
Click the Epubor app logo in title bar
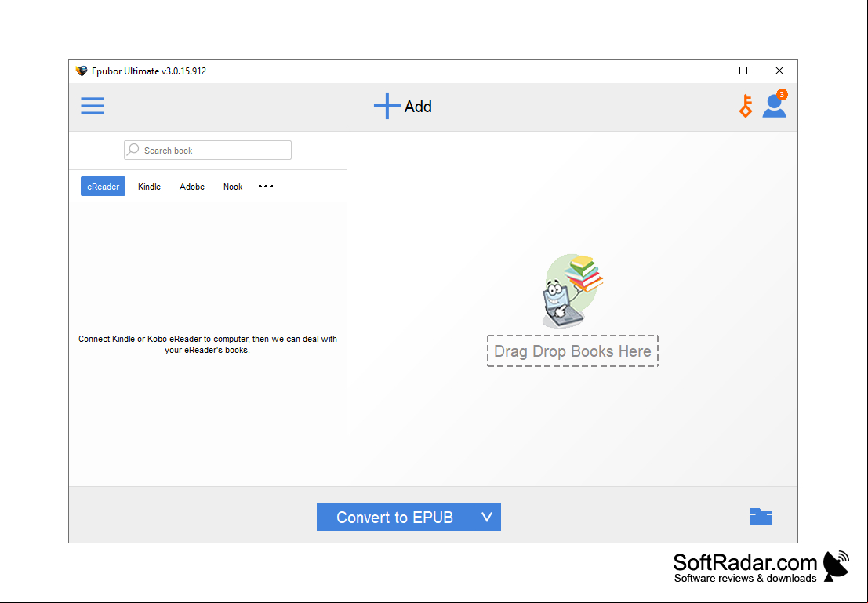(82, 71)
